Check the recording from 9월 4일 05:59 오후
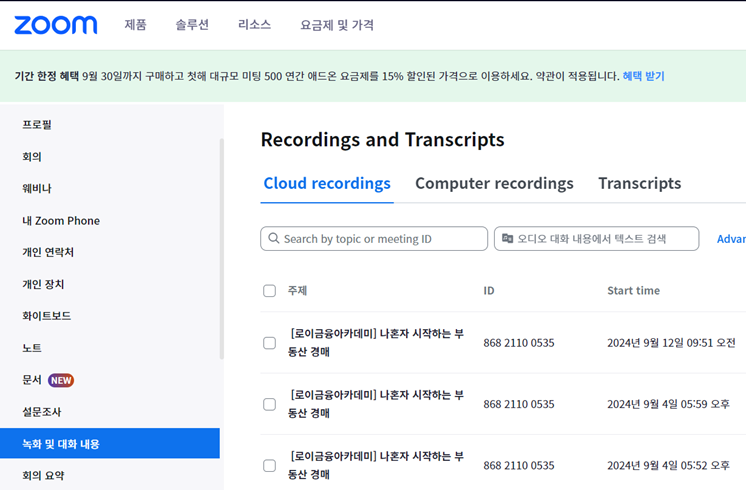 (269, 404)
